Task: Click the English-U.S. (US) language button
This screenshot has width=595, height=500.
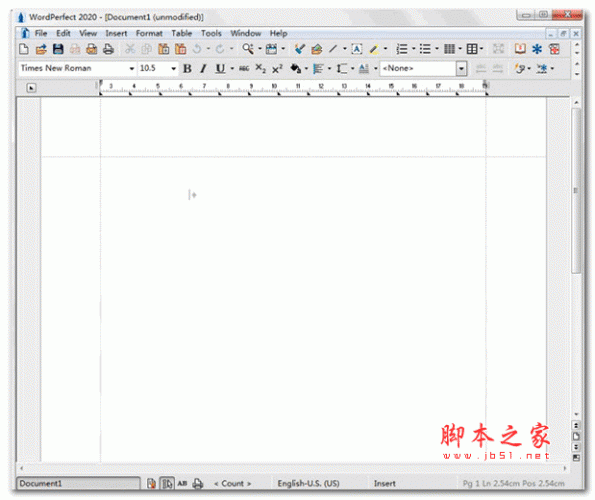Action: [308, 483]
